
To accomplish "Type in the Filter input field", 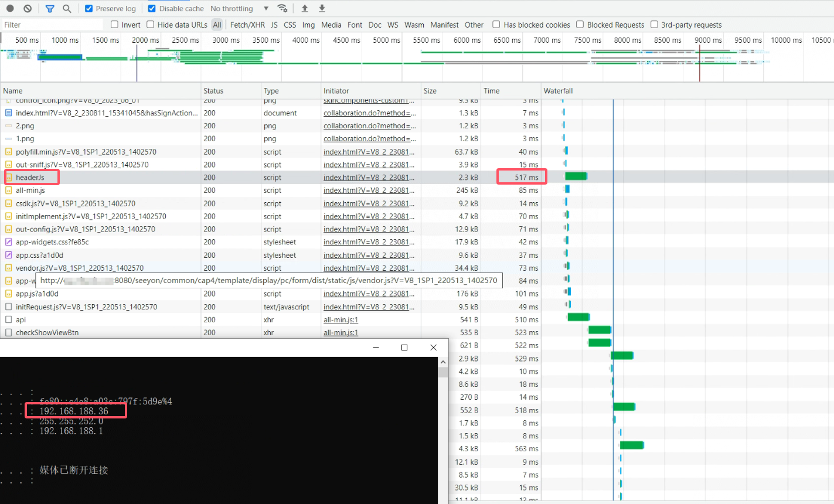I will click(52, 25).
